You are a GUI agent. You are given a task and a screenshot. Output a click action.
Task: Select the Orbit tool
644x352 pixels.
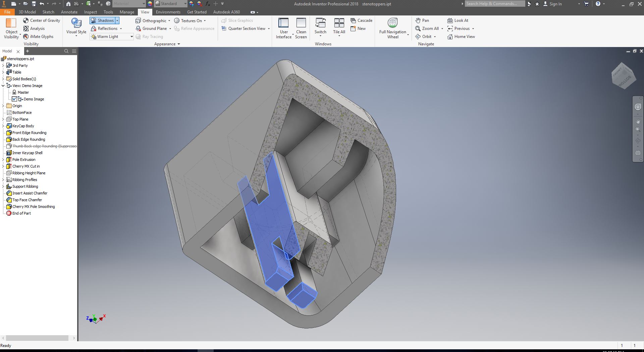(x=423, y=37)
